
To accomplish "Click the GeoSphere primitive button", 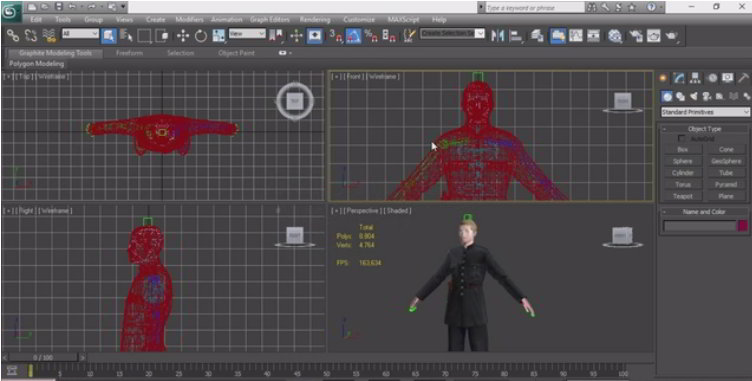I will (726, 161).
